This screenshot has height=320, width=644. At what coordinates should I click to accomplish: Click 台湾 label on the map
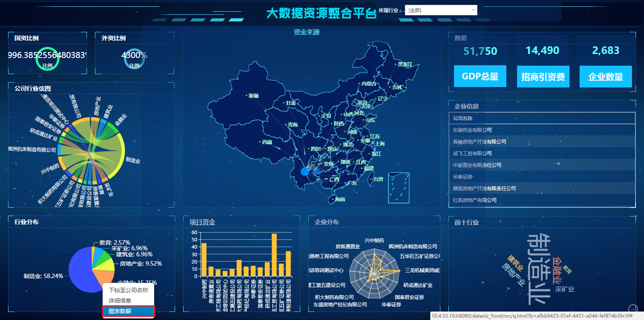378,179
